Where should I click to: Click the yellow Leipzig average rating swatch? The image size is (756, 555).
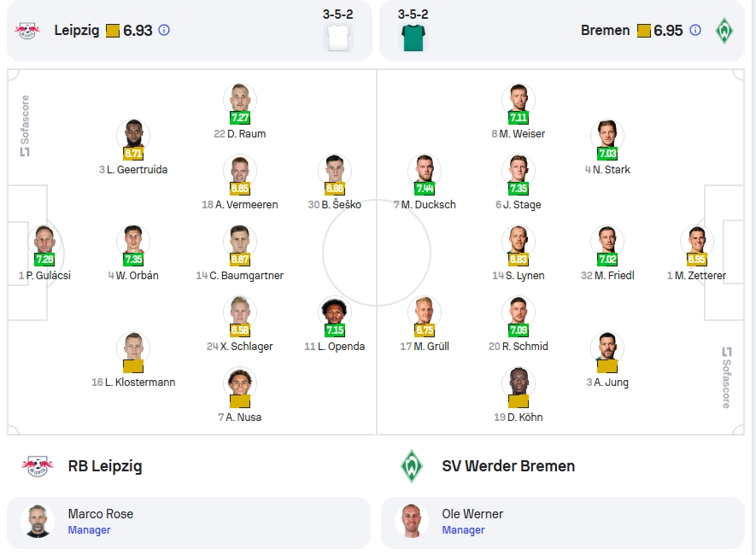point(113,31)
